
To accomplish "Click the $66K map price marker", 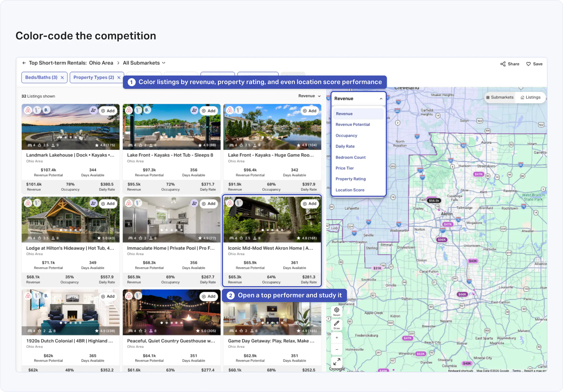I will [462, 294].
